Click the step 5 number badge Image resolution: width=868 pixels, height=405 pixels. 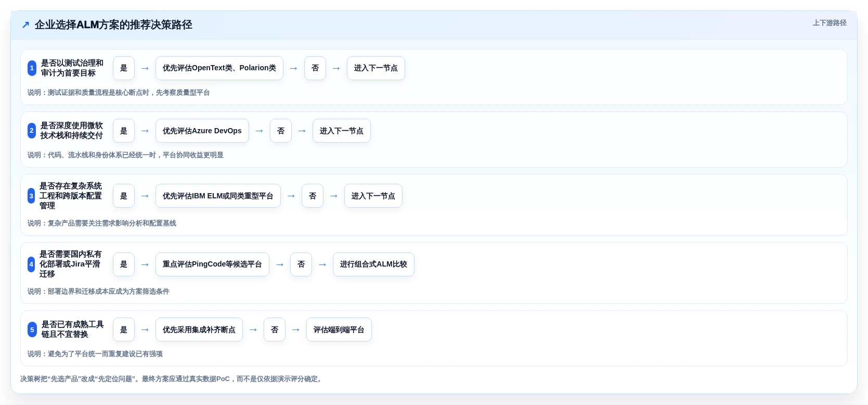(x=32, y=330)
